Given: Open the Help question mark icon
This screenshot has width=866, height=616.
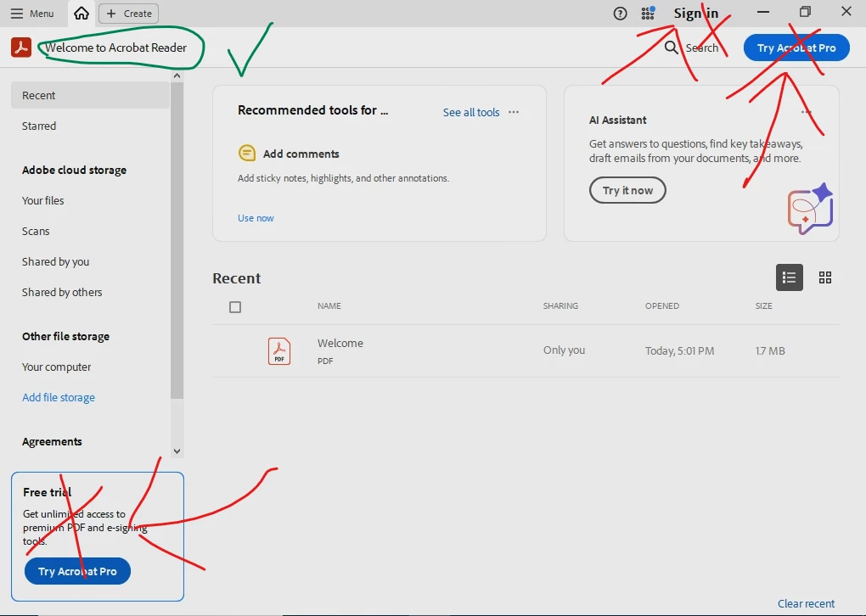Looking at the screenshot, I should (620, 14).
